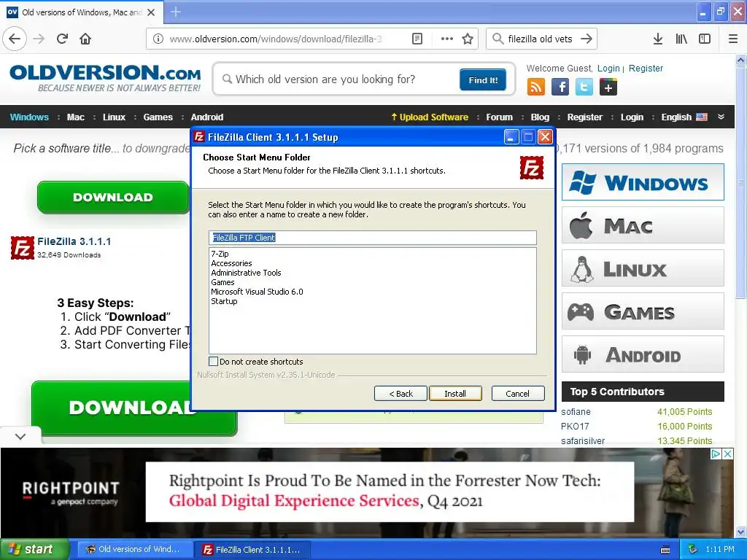The height and width of the screenshot is (560, 747).
Task: Go back with the browser back arrow
Action: pos(15,39)
